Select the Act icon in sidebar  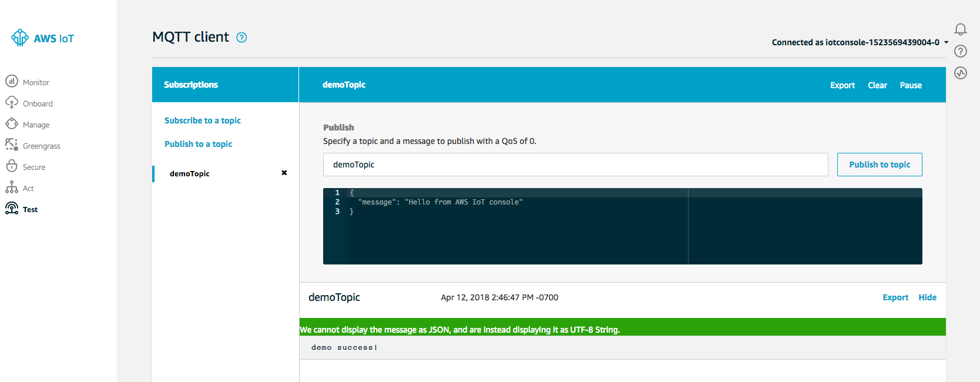12,187
